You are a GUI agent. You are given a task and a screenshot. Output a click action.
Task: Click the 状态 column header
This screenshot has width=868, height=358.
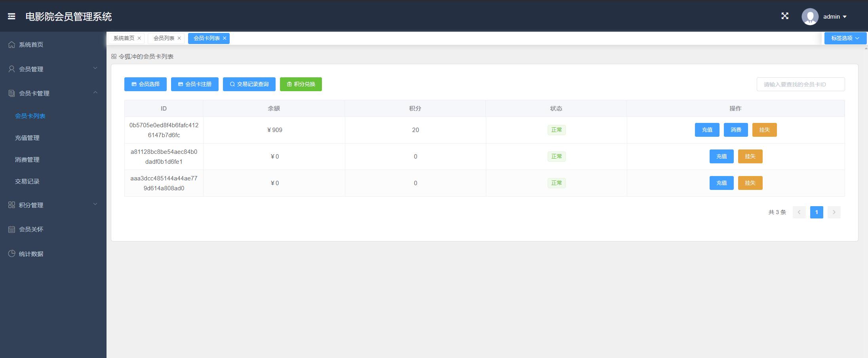pyautogui.click(x=556, y=108)
